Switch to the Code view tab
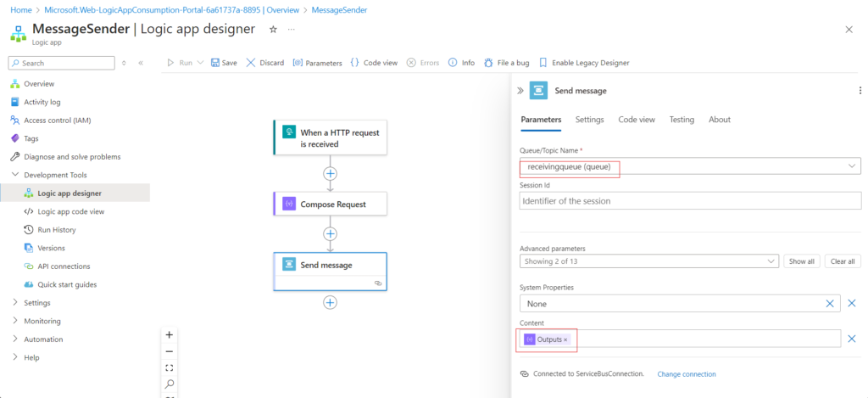Viewport: 868px width, 398px height. coord(637,119)
